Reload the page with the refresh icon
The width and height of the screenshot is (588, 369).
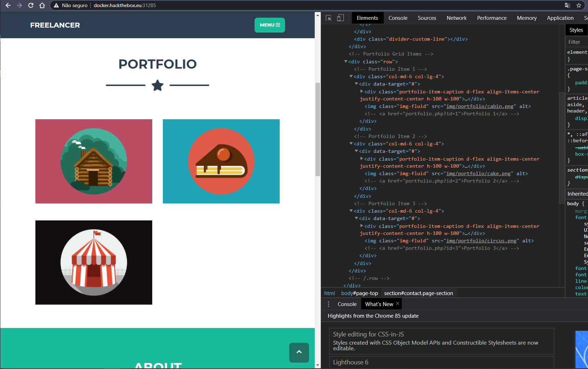click(31, 5)
